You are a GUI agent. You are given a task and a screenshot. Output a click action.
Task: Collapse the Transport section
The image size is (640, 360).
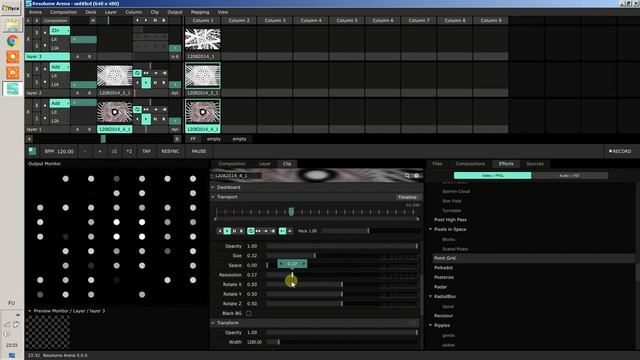pos(213,197)
